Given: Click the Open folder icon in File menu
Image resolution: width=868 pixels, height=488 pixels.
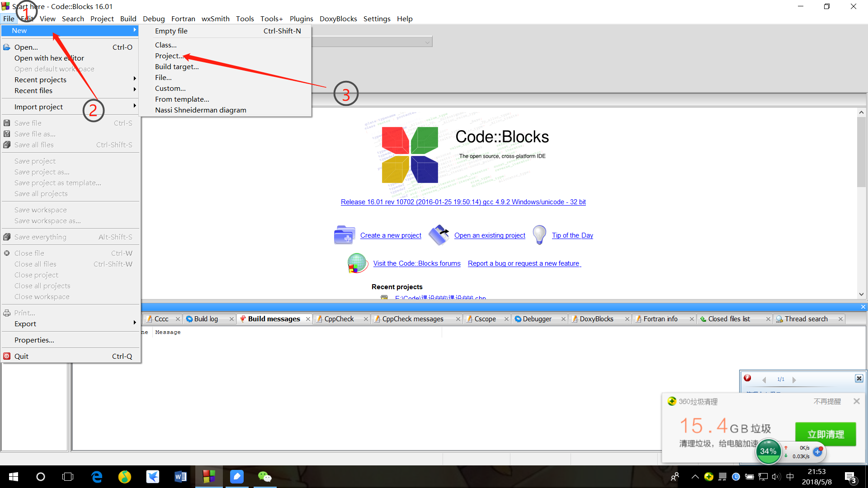Looking at the screenshot, I should tap(7, 47).
